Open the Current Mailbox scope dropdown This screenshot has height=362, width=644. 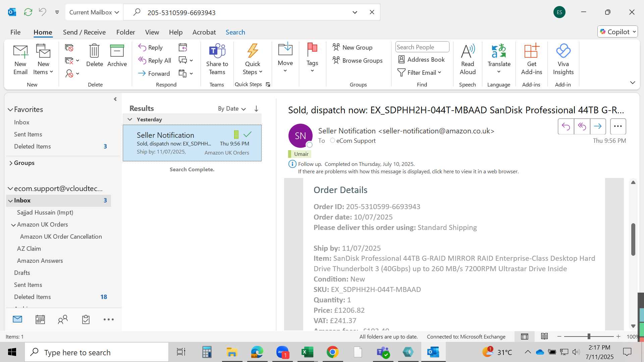click(x=94, y=12)
